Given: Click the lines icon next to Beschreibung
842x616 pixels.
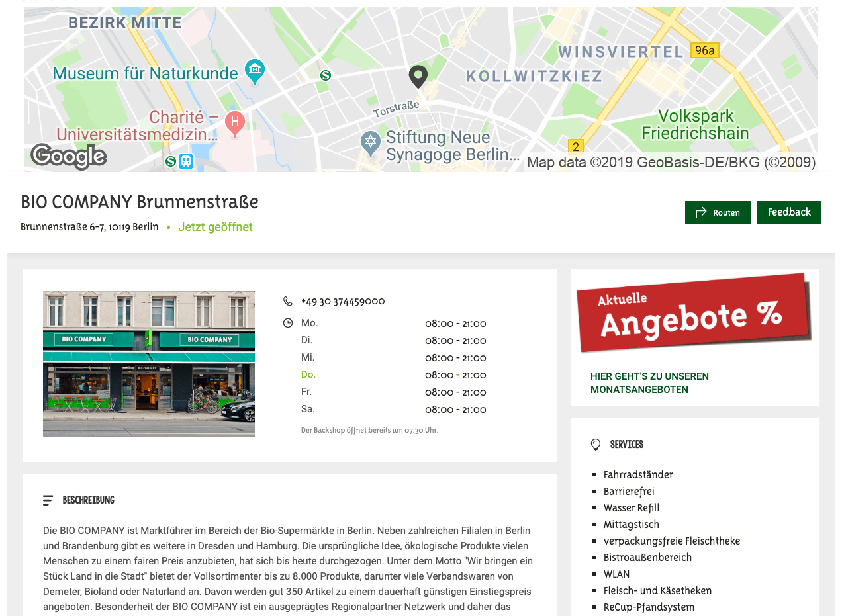Looking at the screenshot, I should [48, 500].
